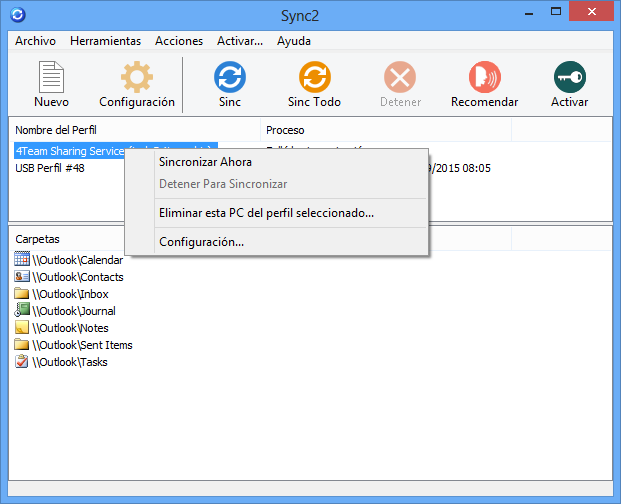621x504 pixels.
Task: Click the Nuevo document icon
Action: pyautogui.click(x=51, y=77)
